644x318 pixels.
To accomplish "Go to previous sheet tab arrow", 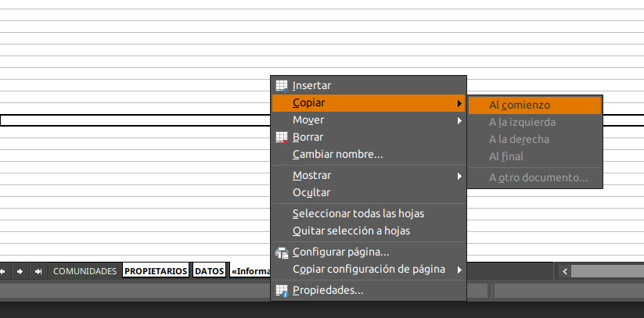I will [x=3, y=271].
